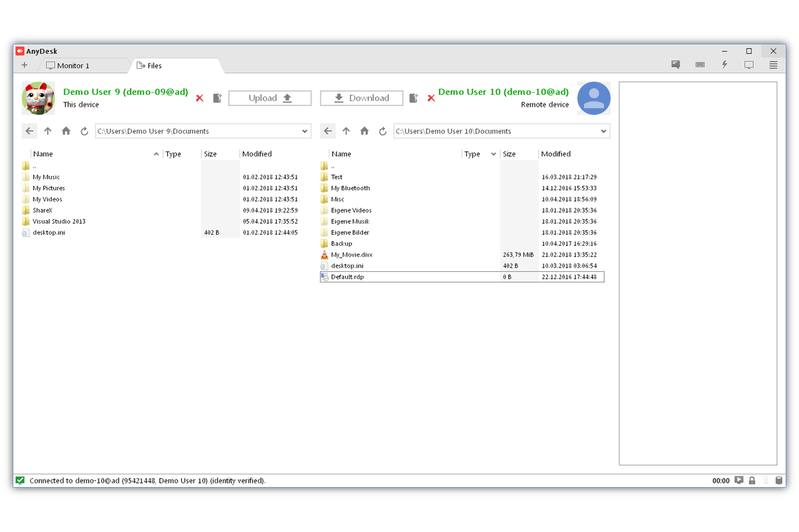This screenshot has height=532, width=799.
Task: Select the Eigene Musik folder
Action: click(x=350, y=221)
